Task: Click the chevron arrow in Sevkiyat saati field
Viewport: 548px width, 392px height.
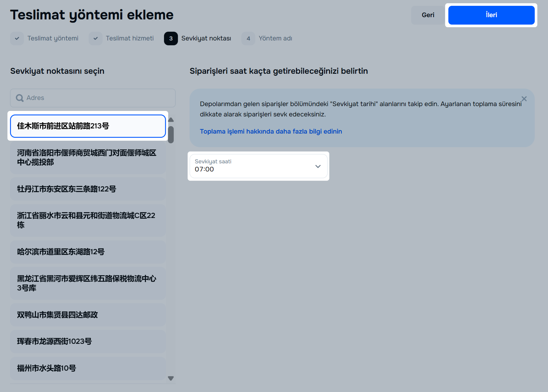Action: (318, 166)
